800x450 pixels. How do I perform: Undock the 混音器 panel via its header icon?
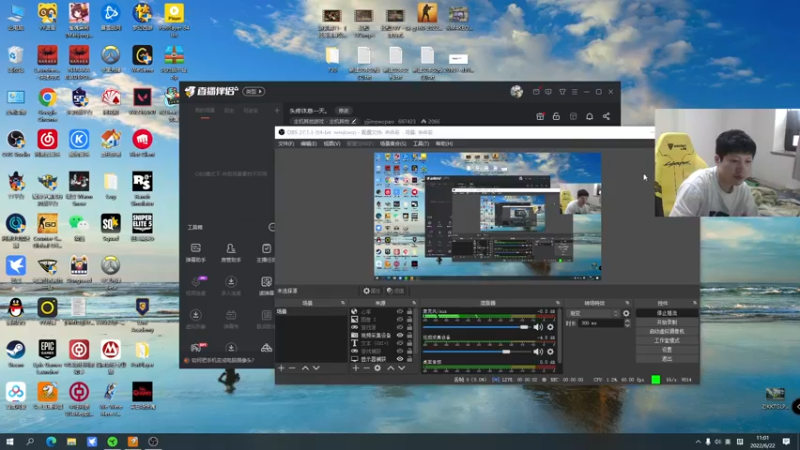point(558,303)
